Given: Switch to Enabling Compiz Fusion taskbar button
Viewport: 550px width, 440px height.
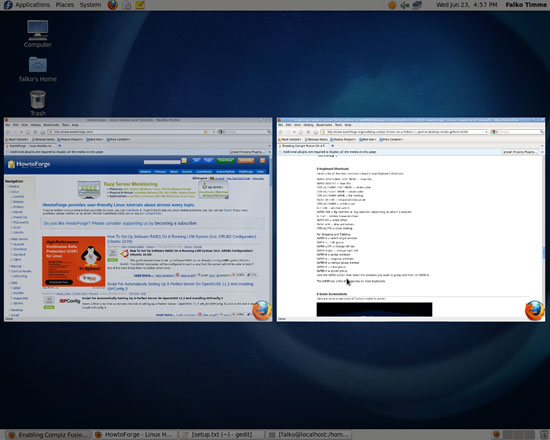Looking at the screenshot, I should [x=48, y=435].
